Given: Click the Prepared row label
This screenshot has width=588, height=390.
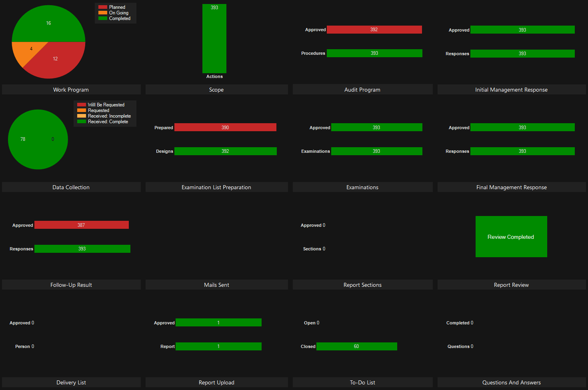Looking at the screenshot, I should tap(164, 128).
